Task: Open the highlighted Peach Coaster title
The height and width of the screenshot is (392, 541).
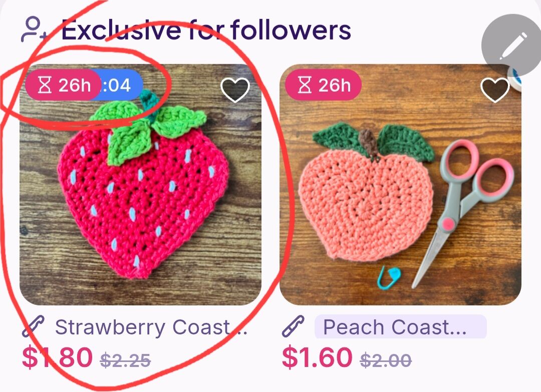Action: coord(401,326)
